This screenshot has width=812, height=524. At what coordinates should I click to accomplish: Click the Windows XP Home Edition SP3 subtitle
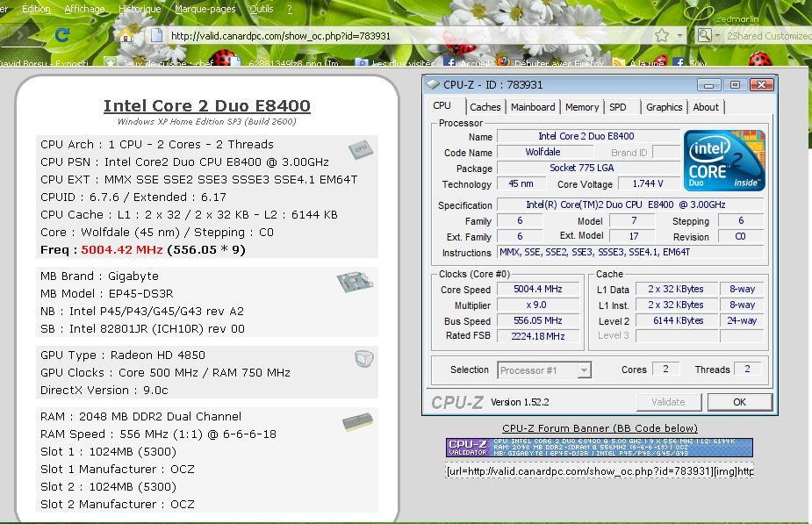(206, 122)
